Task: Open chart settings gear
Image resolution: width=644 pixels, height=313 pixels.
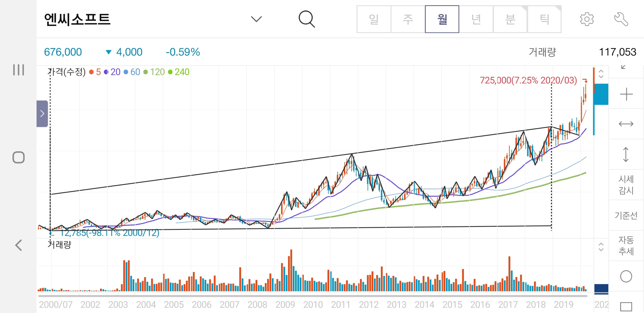Action: [587, 19]
